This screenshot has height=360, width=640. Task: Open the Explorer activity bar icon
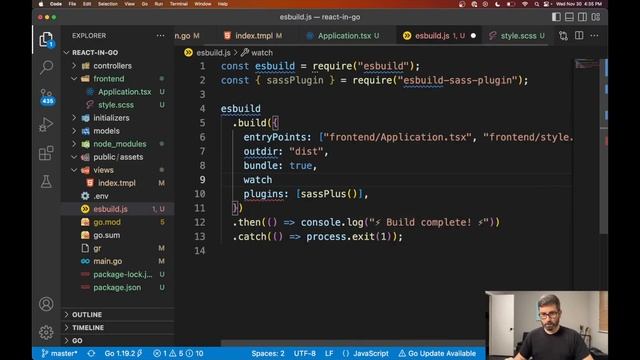click(x=46, y=40)
